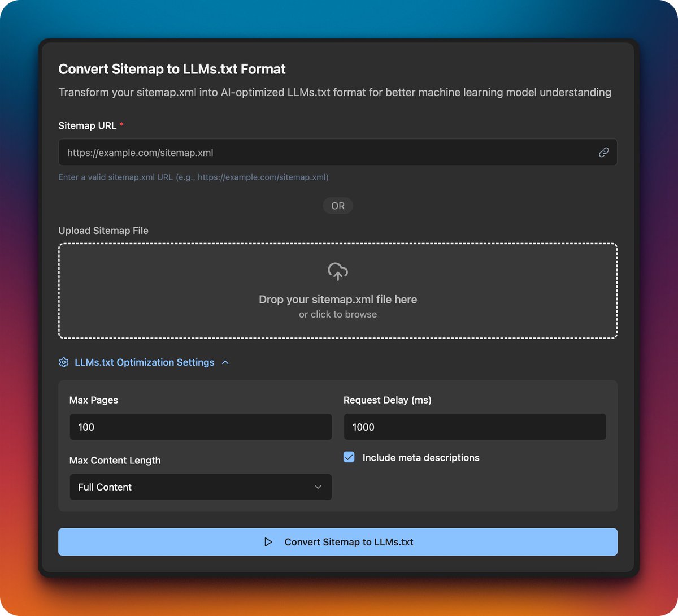Click the 'Include meta descriptions' label
Screen dimensions: 678x616
421,458
